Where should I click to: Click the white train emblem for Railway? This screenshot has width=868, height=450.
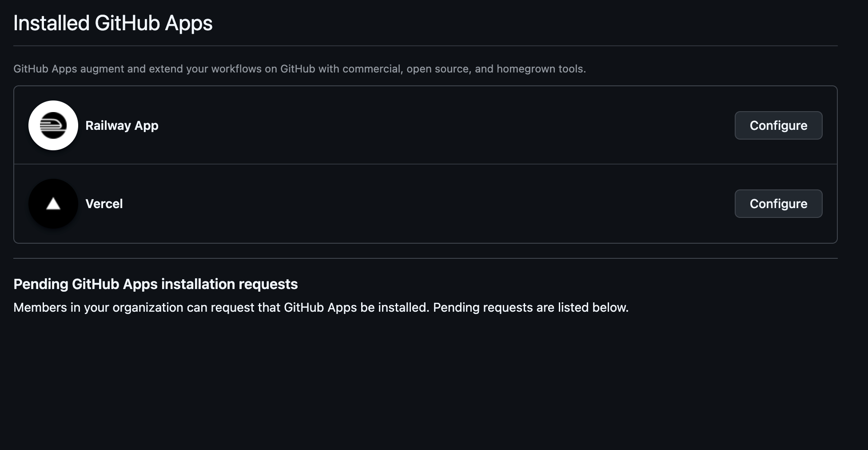coord(53,125)
